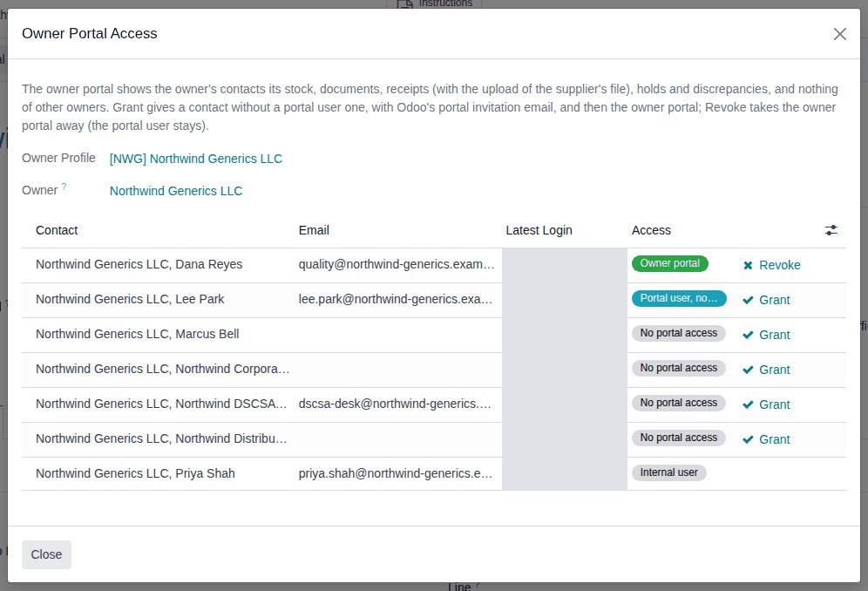
Task: Select the Northwind Corpora… contact cell
Action: (159, 370)
